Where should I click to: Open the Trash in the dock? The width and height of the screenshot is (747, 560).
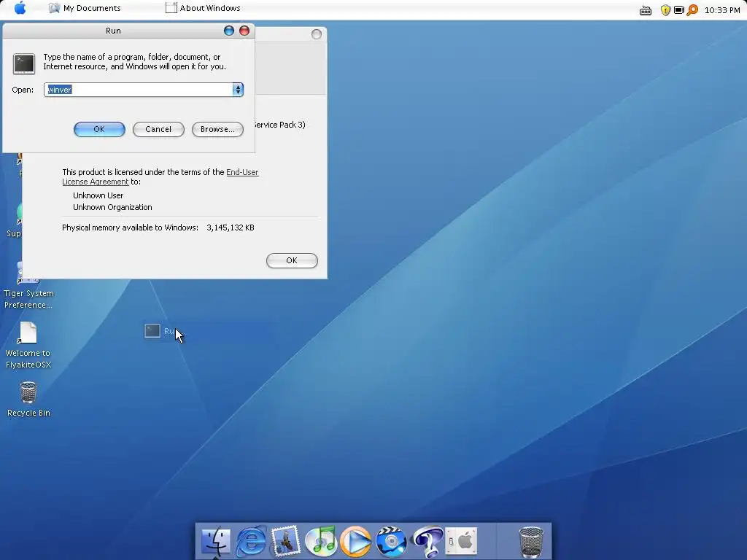tap(531, 542)
